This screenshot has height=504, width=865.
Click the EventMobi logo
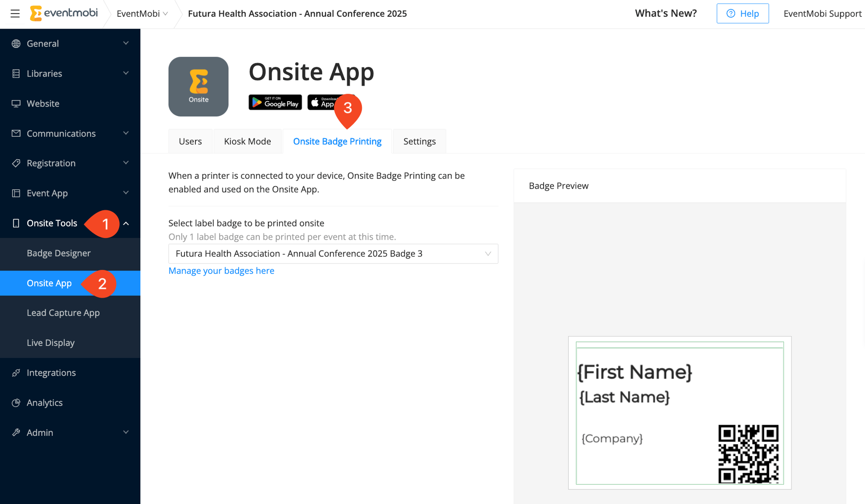coord(64,13)
